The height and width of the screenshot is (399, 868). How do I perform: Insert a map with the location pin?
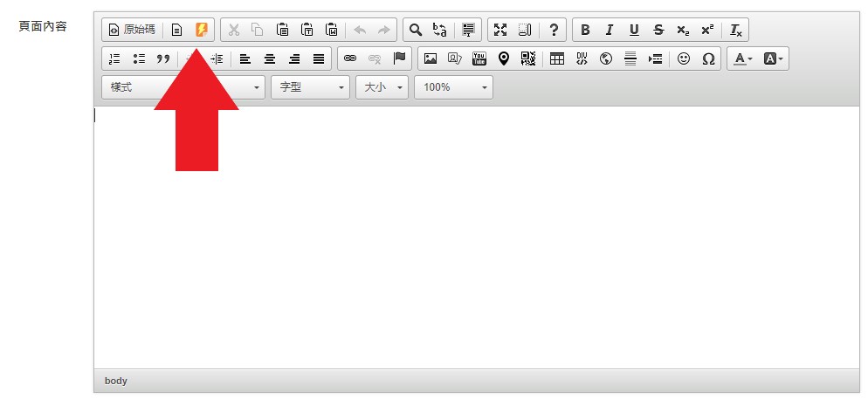(x=504, y=58)
